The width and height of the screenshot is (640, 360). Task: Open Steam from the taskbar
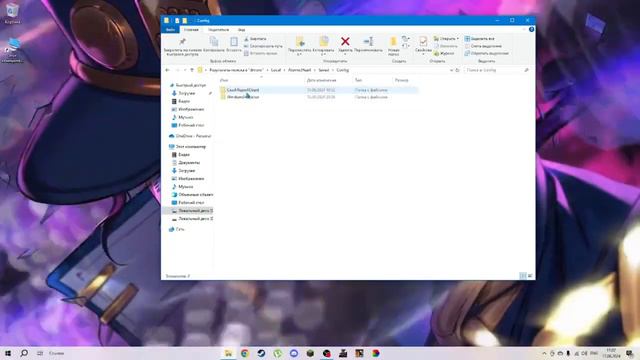pyautogui.click(x=261, y=353)
